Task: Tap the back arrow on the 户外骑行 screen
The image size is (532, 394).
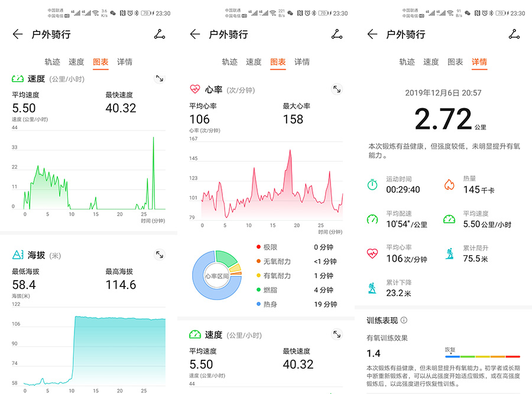Action: 18,34
